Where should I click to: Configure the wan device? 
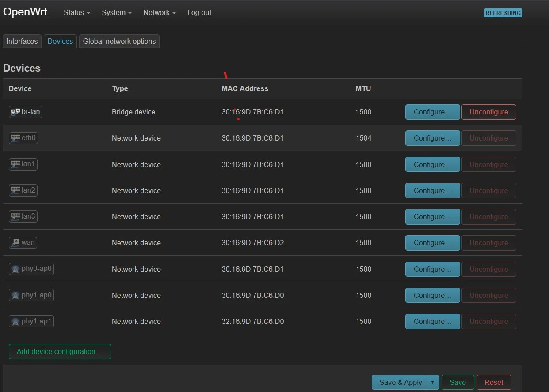[x=432, y=243]
